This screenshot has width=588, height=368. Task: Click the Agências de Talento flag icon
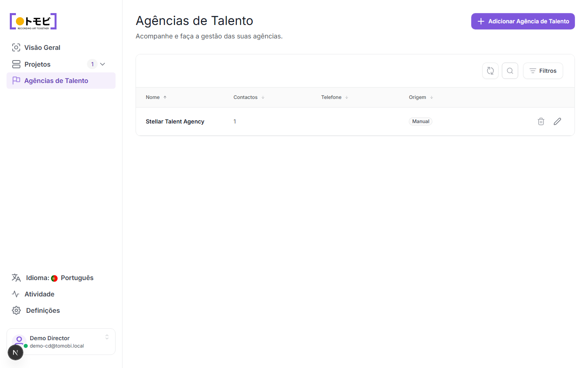click(x=16, y=81)
